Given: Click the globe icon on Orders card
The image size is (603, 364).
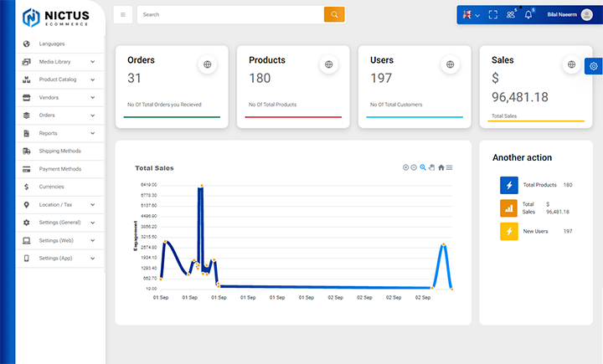Looking at the screenshot, I should pos(208,64).
